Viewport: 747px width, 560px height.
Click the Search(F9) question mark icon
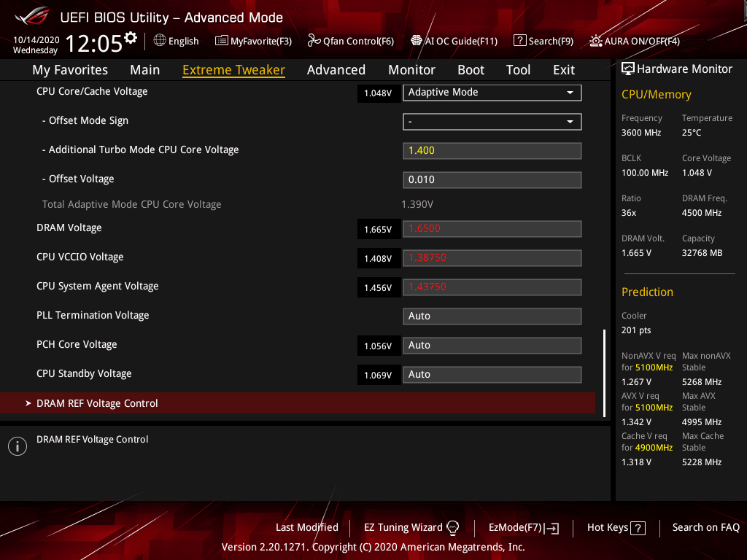pos(519,41)
